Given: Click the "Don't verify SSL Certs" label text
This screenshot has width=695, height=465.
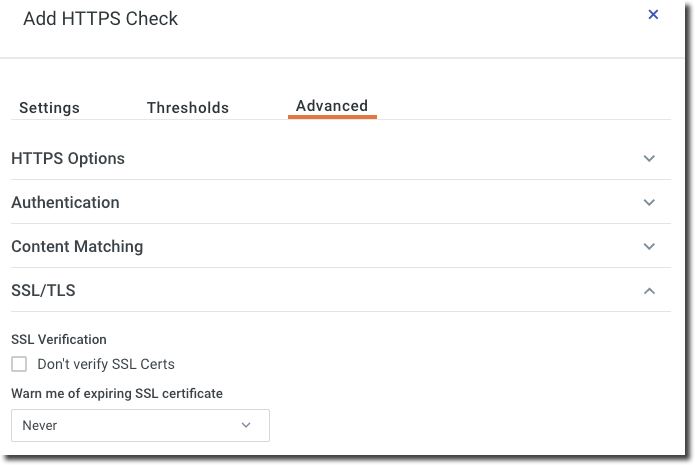Looking at the screenshot, I should [106, 364].
